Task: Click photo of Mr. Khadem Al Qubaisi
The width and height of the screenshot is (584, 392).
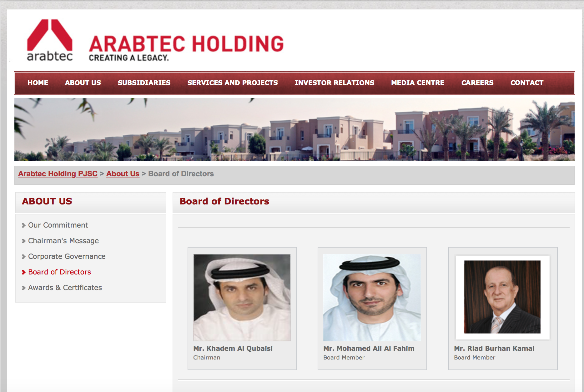Action: [242, 297]
